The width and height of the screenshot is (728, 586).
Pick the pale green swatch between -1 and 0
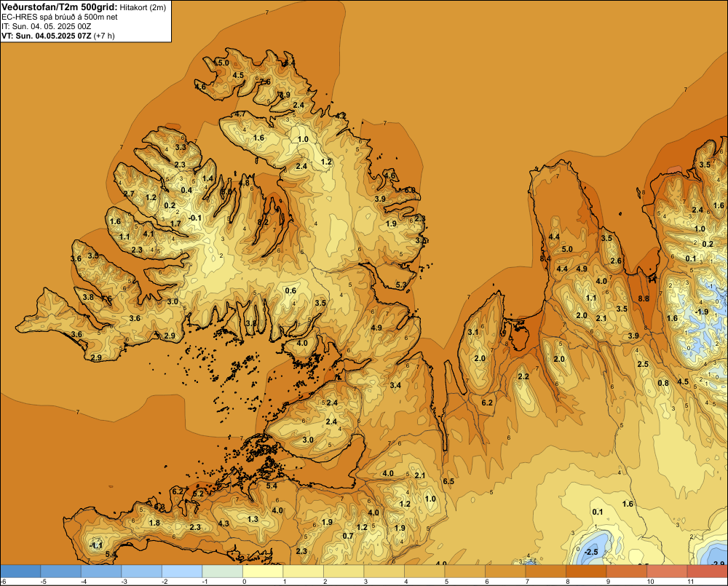point(222,571)
